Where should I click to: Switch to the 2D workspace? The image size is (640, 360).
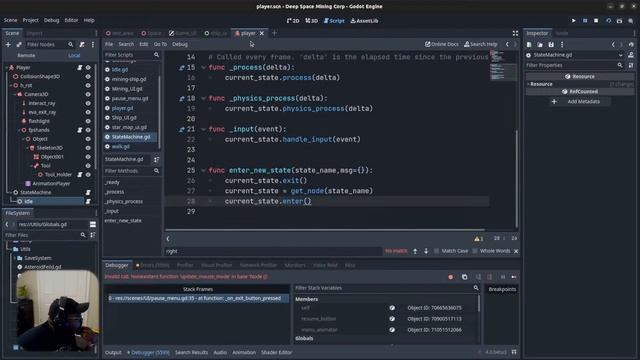pyautogui.click(x=293, y=20)
